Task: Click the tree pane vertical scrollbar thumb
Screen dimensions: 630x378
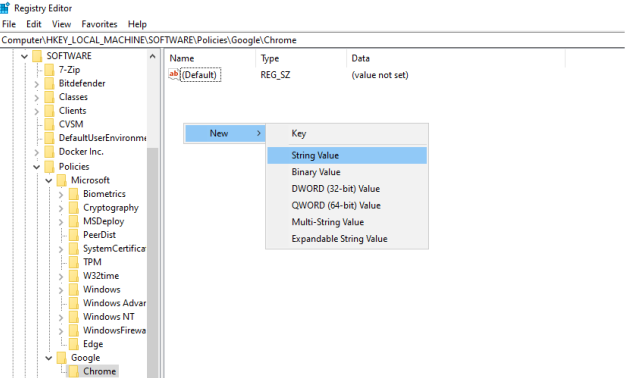Action: 152,263
